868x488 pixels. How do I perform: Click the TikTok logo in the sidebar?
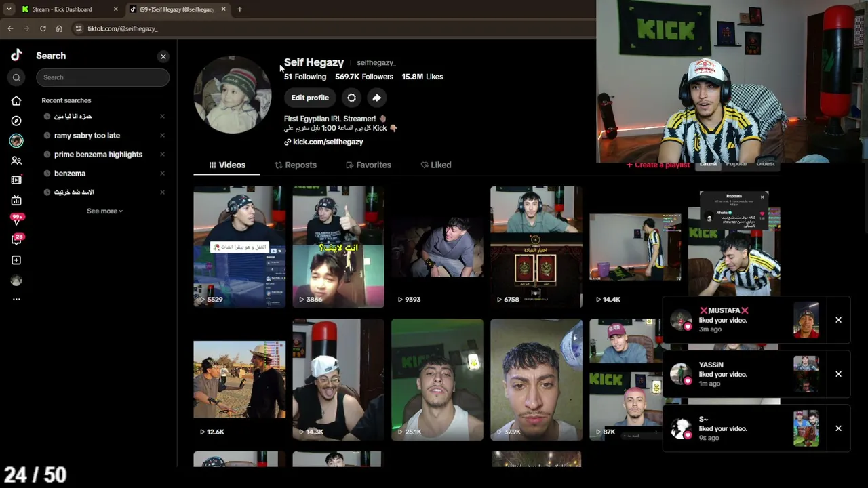16,56
